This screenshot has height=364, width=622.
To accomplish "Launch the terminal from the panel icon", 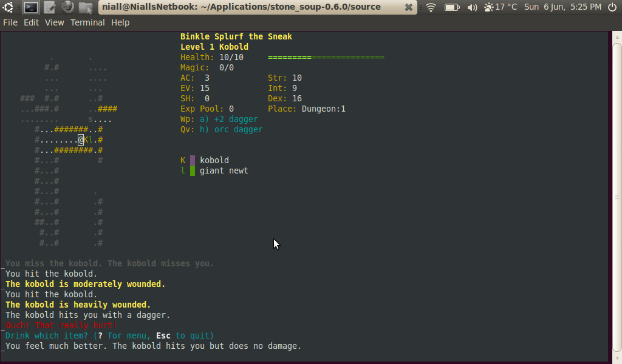I will 30,7.
